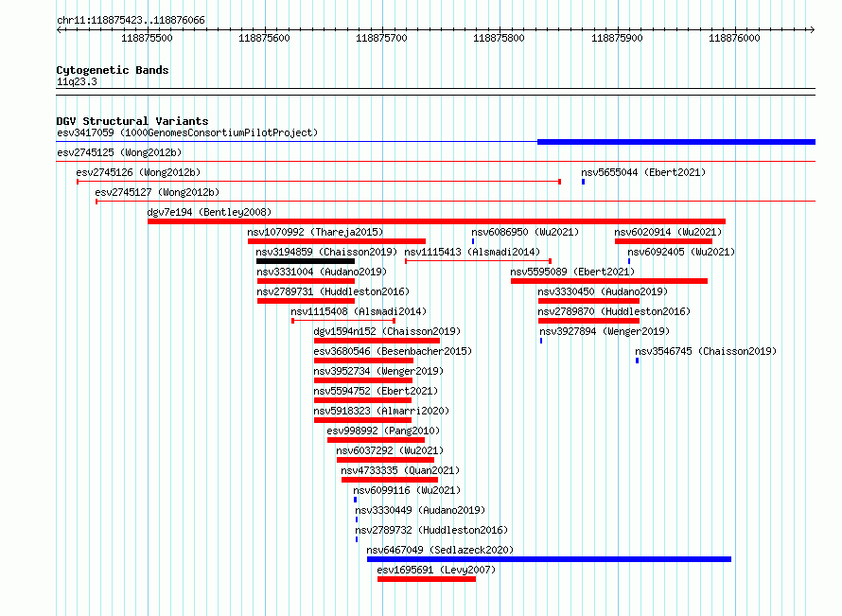Select the long red dgv7e194 bar
Viewport: 842px width, 616px height.
point(436,221)
